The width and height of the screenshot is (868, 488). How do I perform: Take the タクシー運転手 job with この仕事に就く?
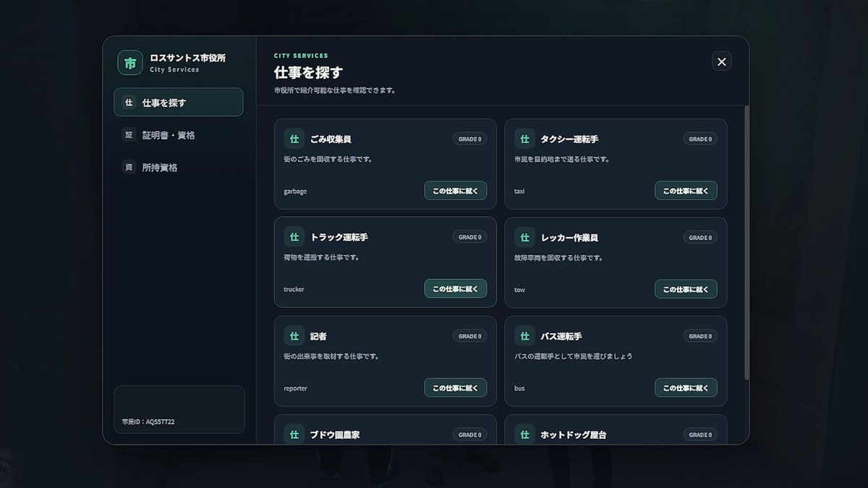pos(686,191)
